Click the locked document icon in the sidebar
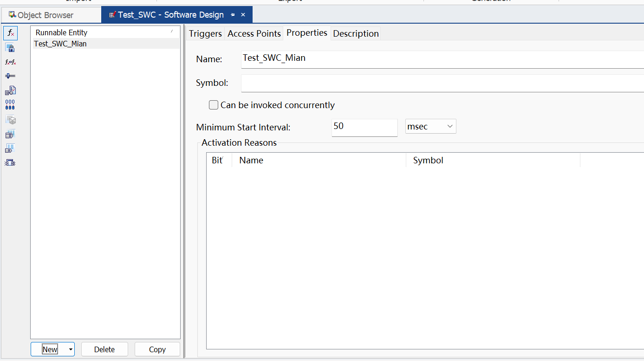644x361 pixels. [x=10, y=47]
